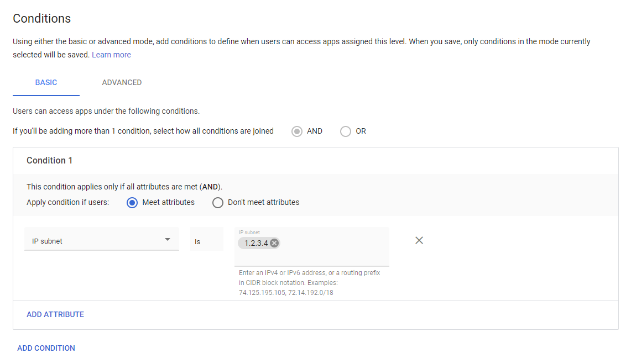
Task: Delete the IP subnet attribute row
Action: tap(419, 240)
